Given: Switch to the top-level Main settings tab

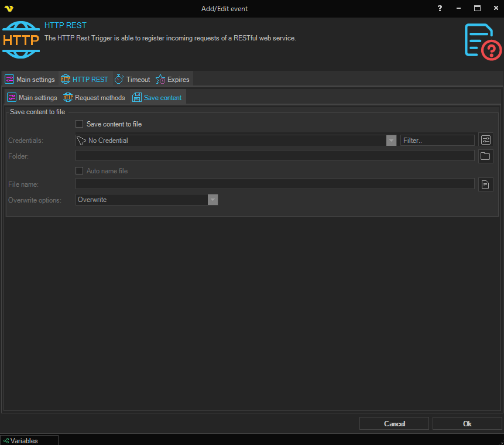Looking at the screenshot, I should [30, 80].
